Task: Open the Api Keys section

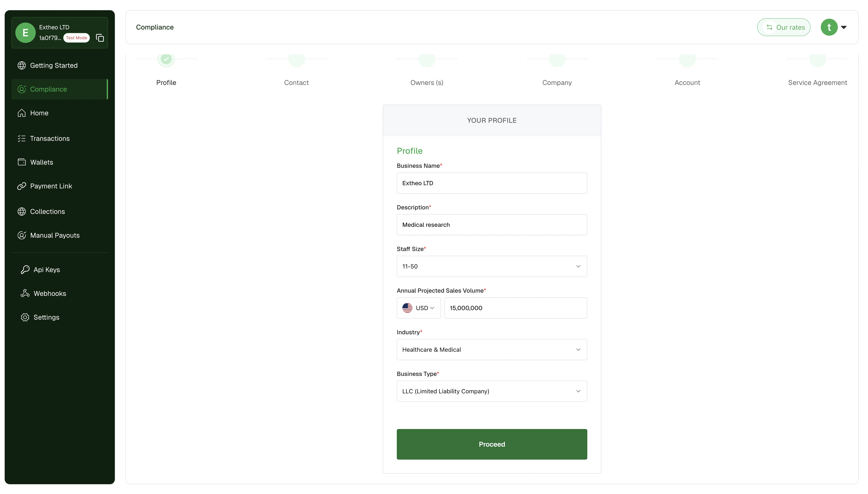Action: pos(47,270)
